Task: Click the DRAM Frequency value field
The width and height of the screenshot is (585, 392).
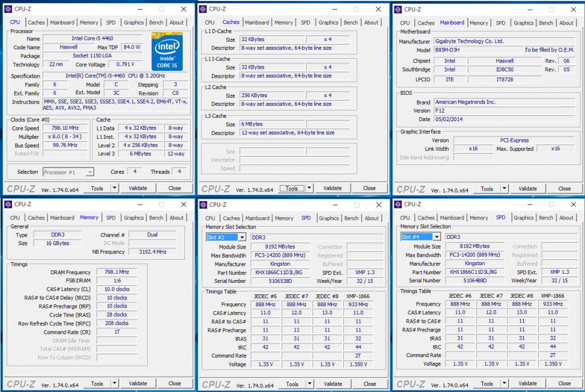Action: 117,272
